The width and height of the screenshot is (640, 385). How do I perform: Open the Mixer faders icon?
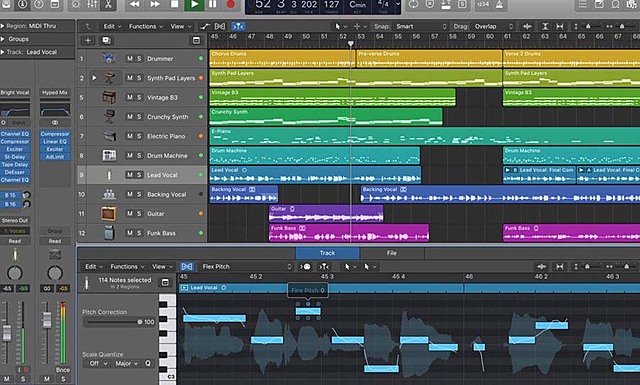tap(92, 4)
